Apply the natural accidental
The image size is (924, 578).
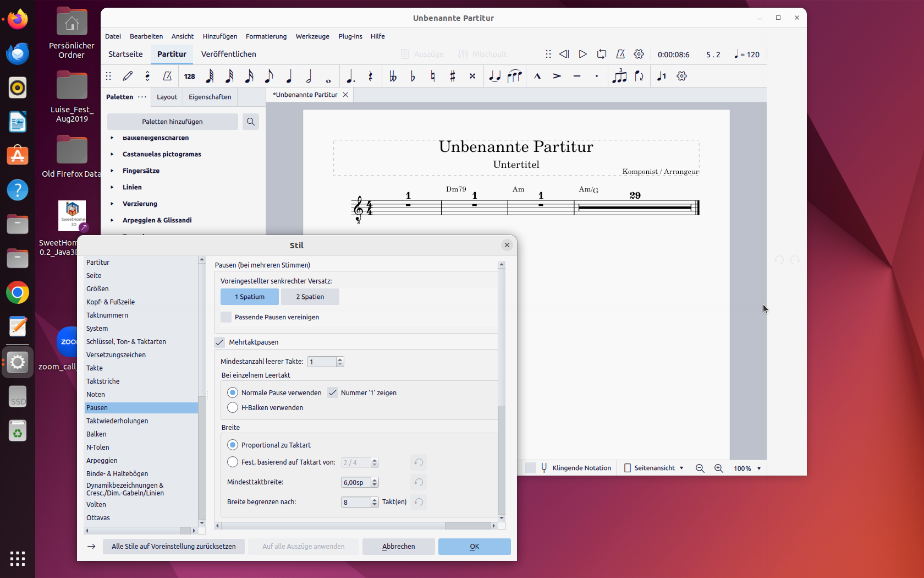432,76
